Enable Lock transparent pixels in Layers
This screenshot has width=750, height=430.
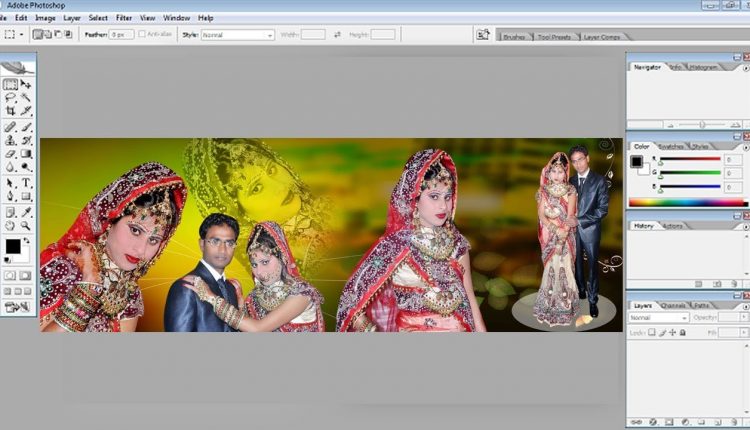point(651,332)
